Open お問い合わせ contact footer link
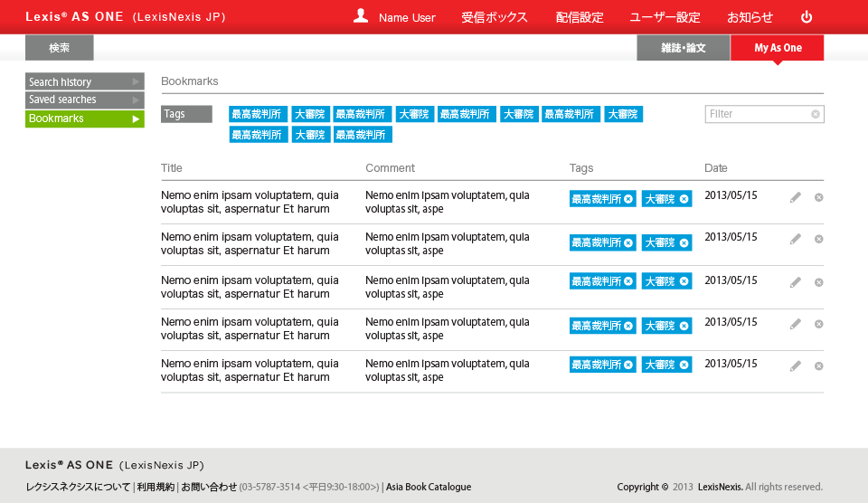Screen dimensions: 868x503 coord(209,487)
